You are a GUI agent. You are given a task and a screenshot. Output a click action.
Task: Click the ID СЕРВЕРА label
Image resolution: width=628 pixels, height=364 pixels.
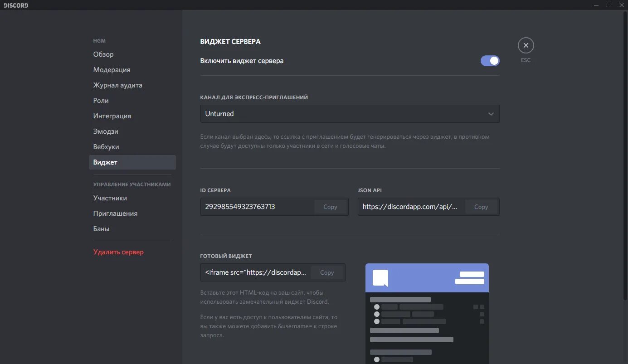[x=215, y=190]
